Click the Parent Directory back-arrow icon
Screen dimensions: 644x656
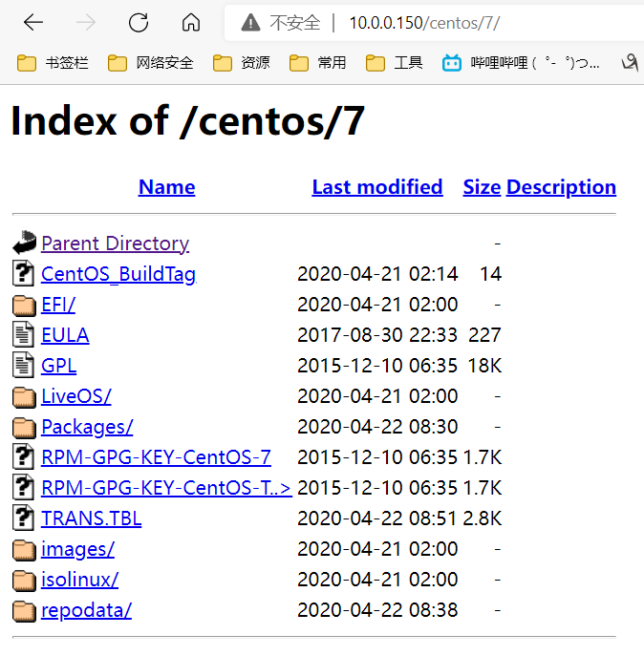click(x=24, y=243)
